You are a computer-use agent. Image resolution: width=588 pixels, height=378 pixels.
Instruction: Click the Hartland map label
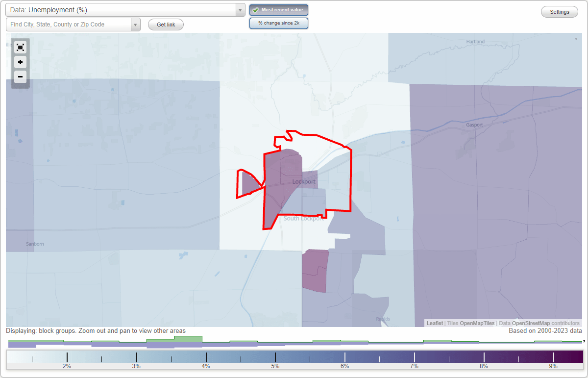point(475,42)
